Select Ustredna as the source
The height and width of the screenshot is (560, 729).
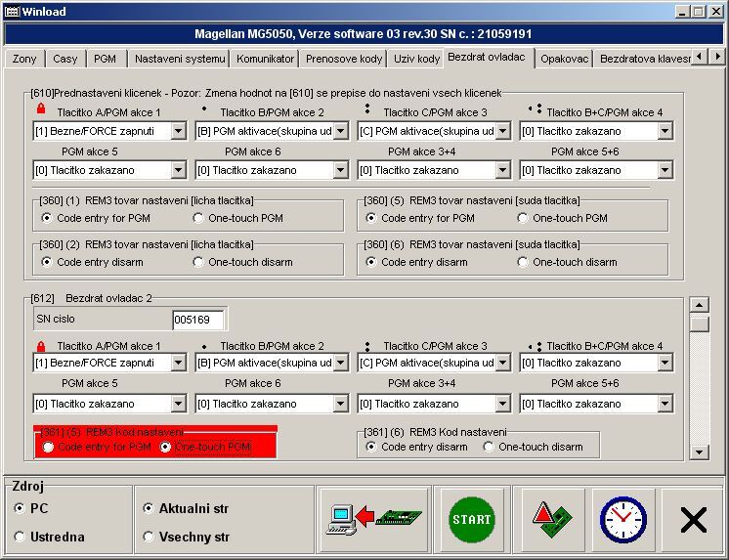click(x=21, y=537)
